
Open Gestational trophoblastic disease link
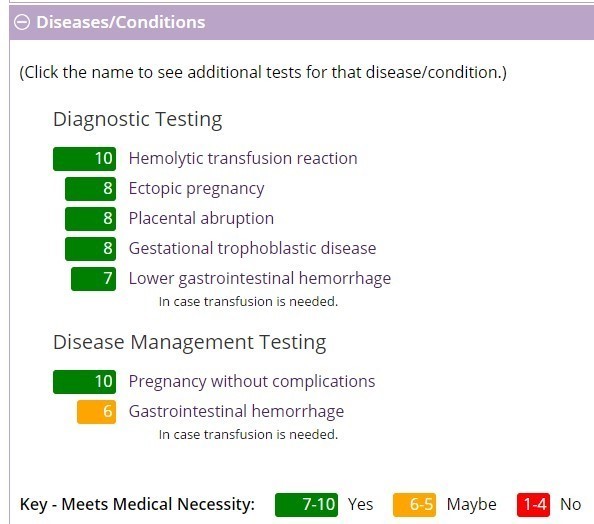click(252, 248)
